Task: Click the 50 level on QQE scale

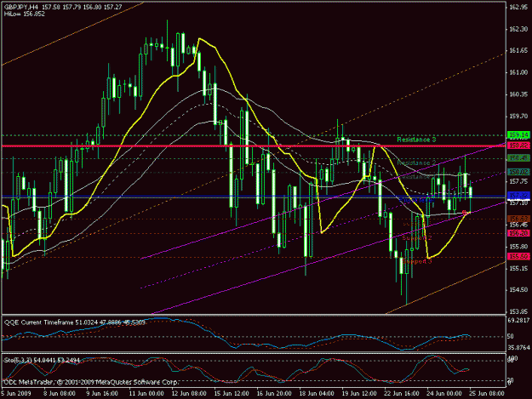Action: point(511,337)
